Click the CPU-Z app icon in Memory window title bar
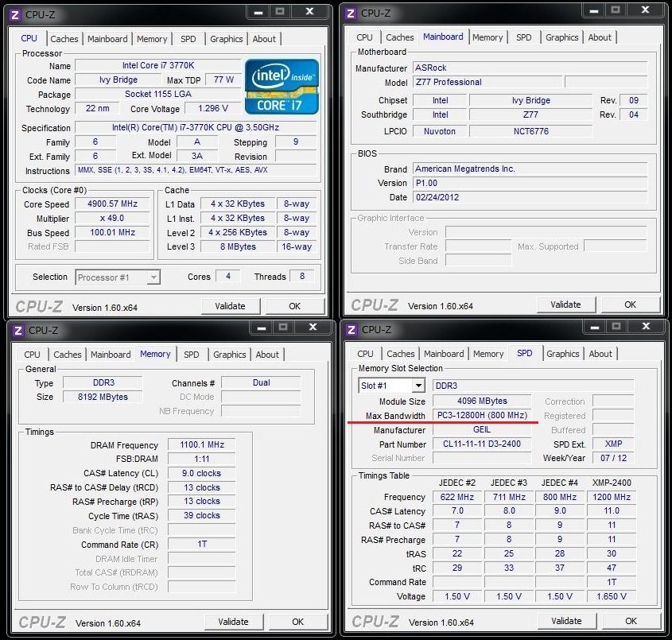672x640 pixels. coord(18,331)
